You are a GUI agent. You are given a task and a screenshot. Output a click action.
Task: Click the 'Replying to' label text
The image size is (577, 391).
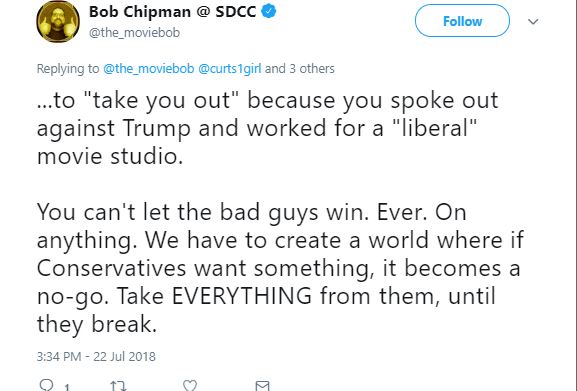68,69
